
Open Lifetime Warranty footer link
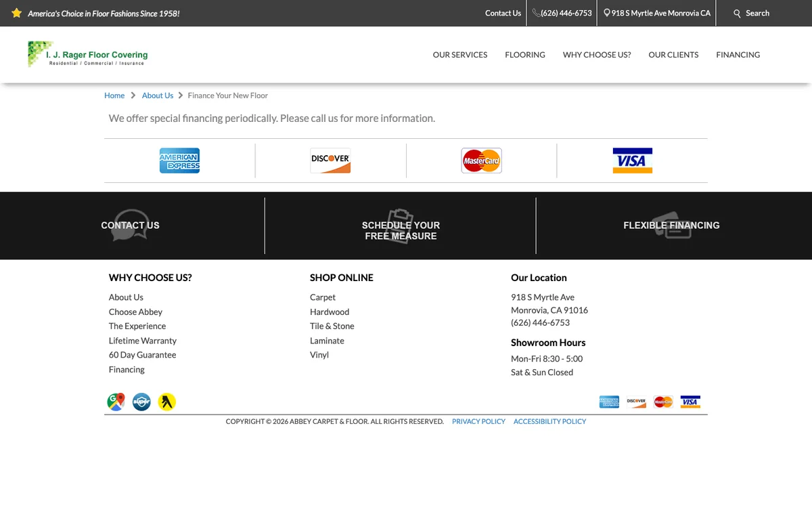143,341
